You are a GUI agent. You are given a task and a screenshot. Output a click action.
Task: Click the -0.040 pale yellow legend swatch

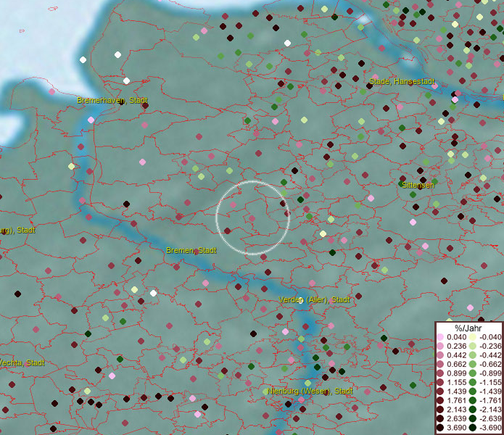pos(473,338)
